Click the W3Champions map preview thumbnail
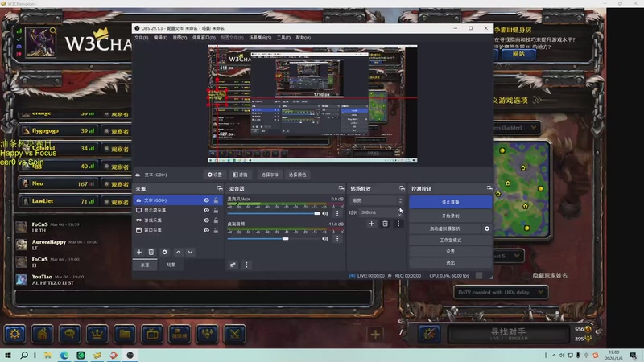 (x=521, y=189)
